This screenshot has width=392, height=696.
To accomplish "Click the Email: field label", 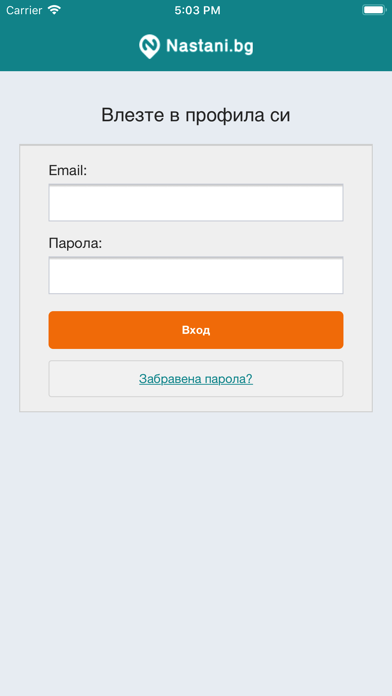I will click(68, 170).
